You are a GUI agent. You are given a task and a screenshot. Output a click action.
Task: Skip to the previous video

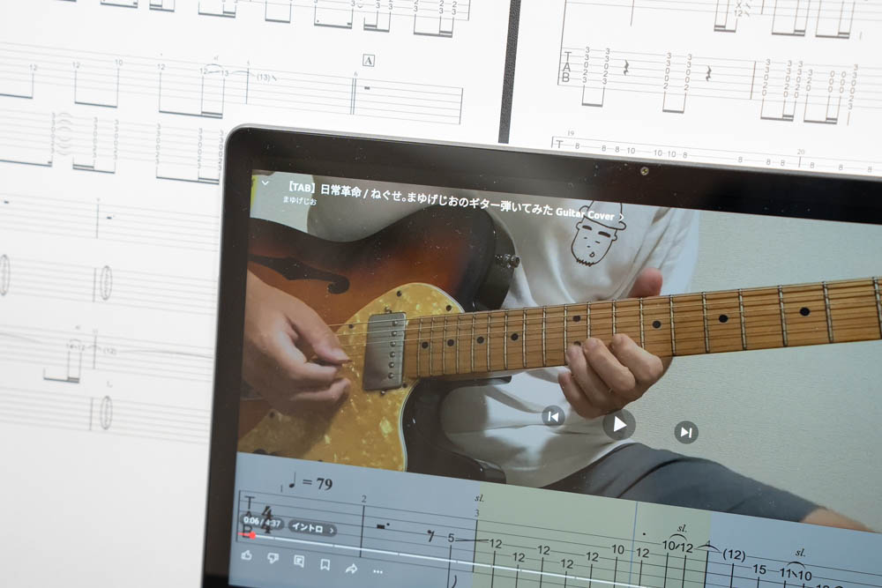(x=553, y=416)
